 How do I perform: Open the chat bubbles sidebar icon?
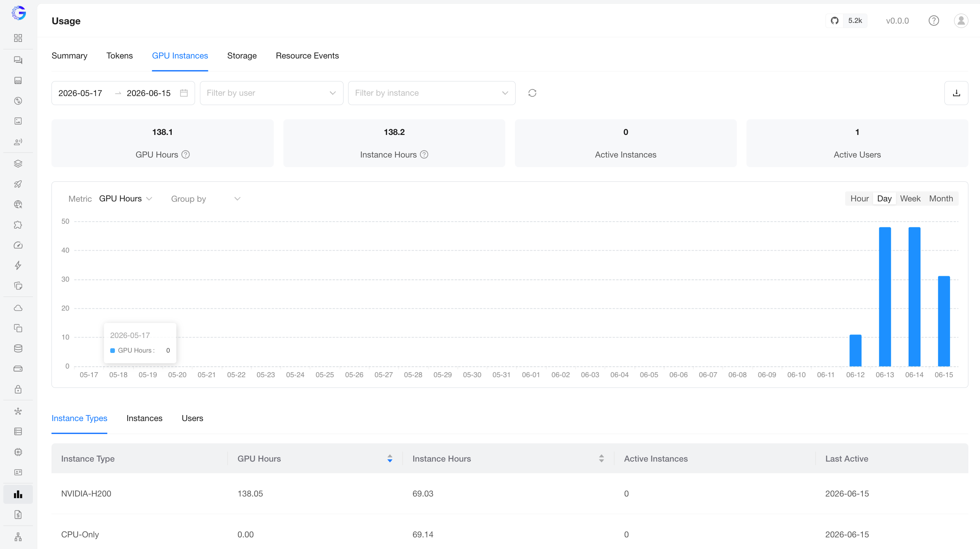click(18, 60)
